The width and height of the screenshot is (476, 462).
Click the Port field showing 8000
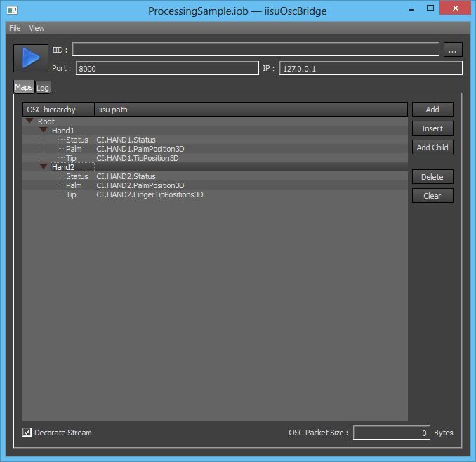[x=167, y=68]
